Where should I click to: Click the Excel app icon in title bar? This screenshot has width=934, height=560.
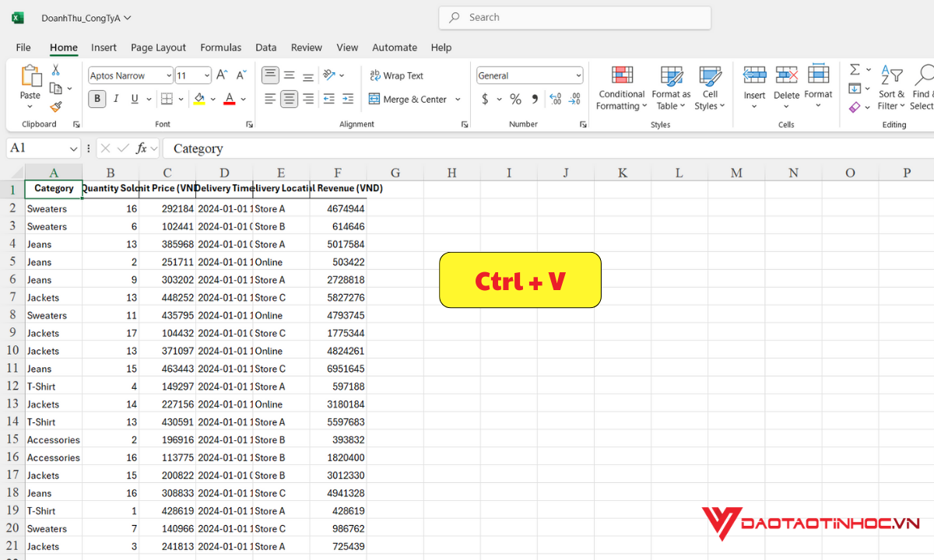tap(18, 17)
